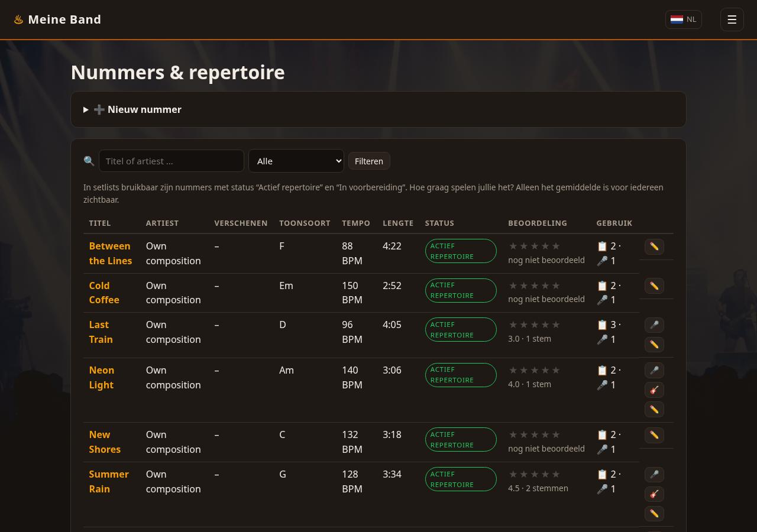Viewport: 757px width, 532px height.
Task: Open the Last Train song link
Action: (x=101, y=332)
